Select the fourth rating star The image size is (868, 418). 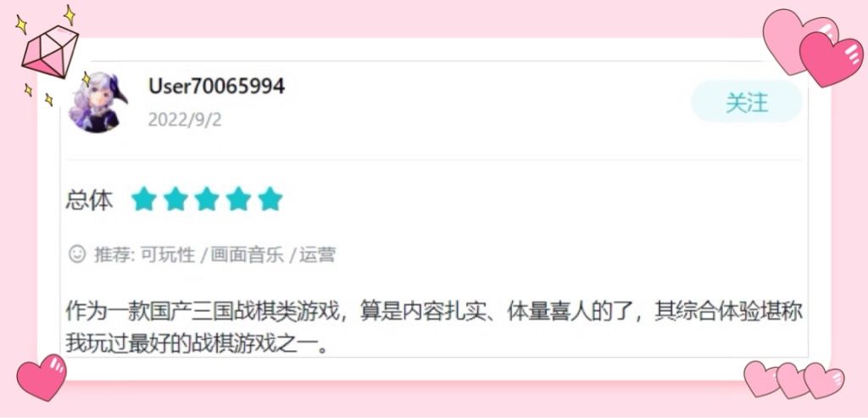point(238,198)
